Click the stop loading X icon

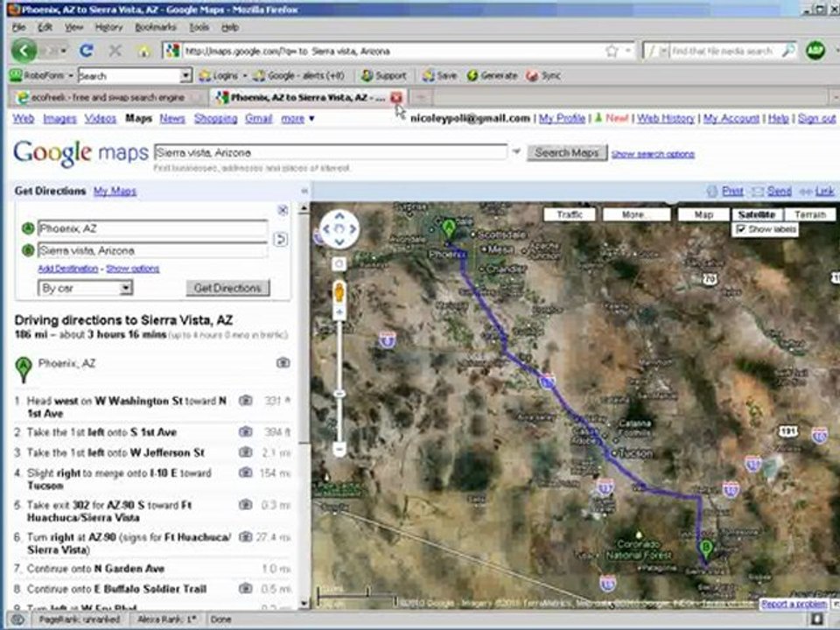[115, 51]
